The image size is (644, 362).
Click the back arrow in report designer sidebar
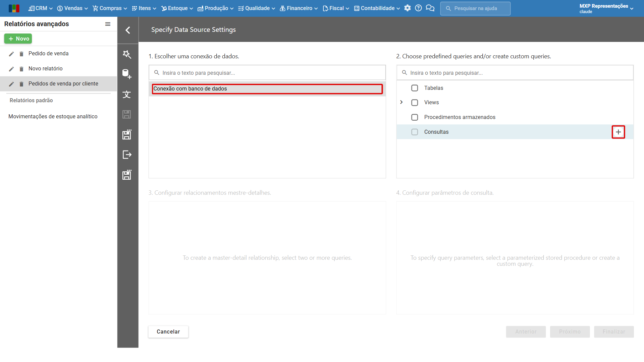pos(128,30)
